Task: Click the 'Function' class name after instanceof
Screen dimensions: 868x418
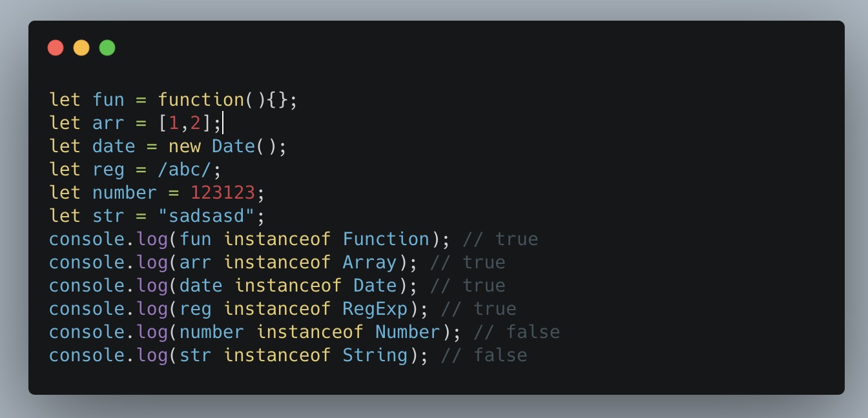Action: tap(386, 239)
